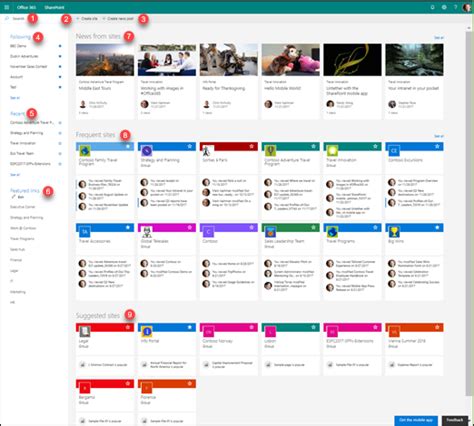Image resolution: width=474 pixels, height=426 pixels.
Task: Open the Office 365 app launcher waffle
Action: coord(7,7)
